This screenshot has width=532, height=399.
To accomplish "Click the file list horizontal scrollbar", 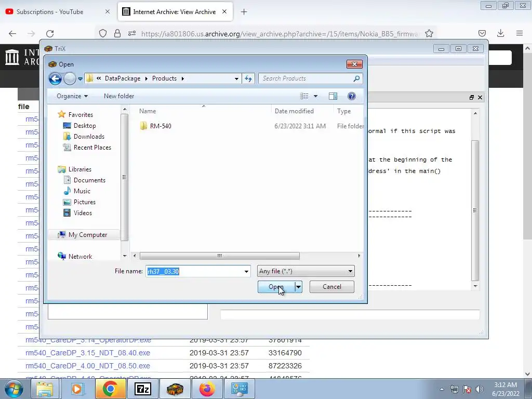I will coord(220,256).
